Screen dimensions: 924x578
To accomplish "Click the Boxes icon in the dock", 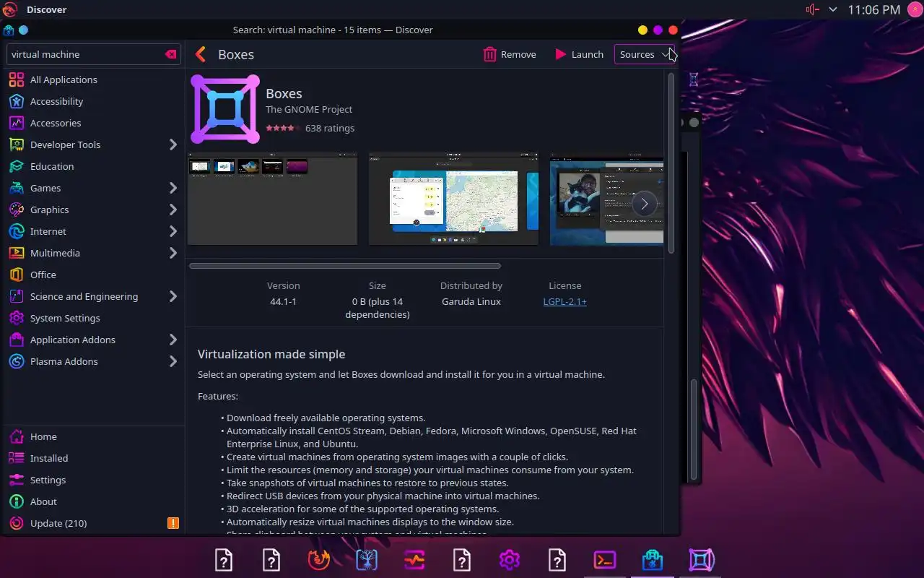I will pyautogui.click(x=701, y=560).
